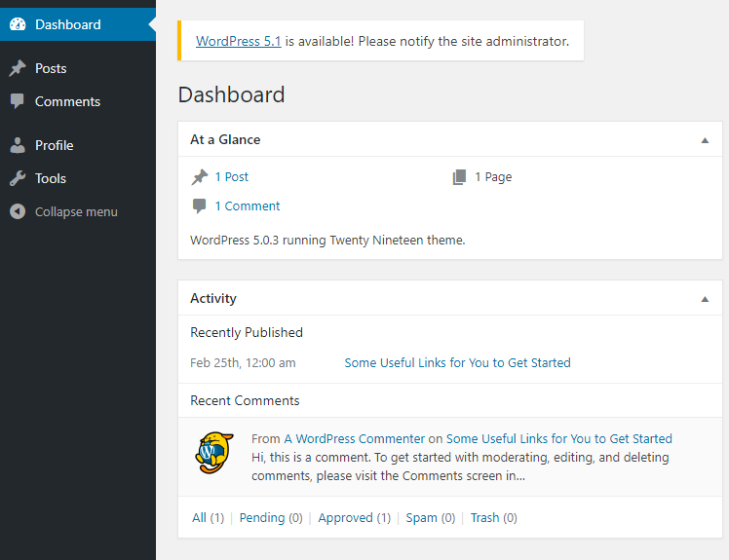Collapse the Activity widget using its arrow
Image resolution: width=729 pixels, height=560 pixels.
[705, 299]
